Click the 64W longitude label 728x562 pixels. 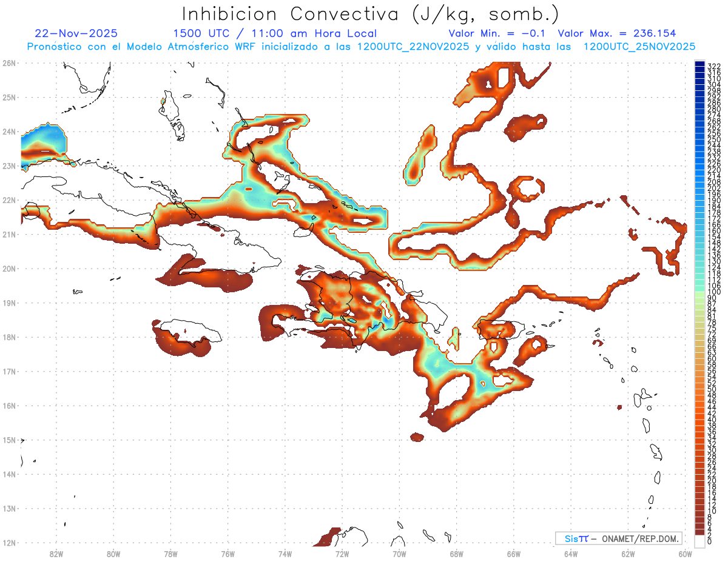(571, 554)
